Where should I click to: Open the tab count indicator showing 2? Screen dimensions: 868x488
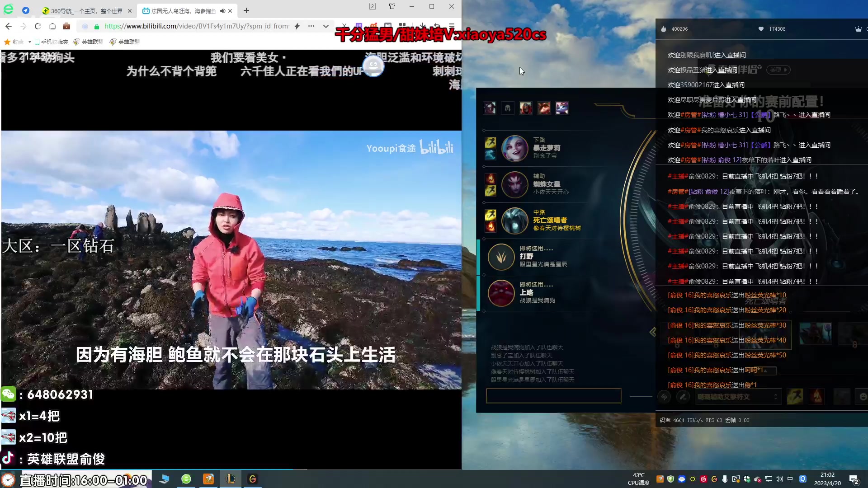373,6
